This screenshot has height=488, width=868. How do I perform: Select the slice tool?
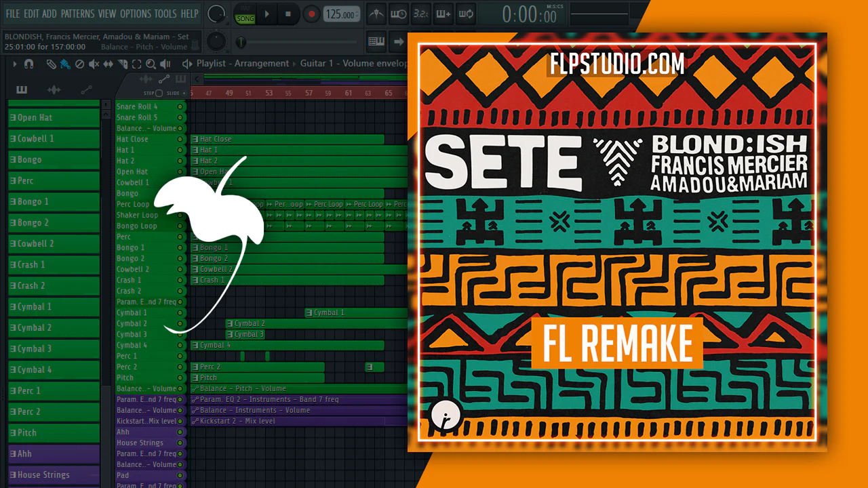coord(123,64)
